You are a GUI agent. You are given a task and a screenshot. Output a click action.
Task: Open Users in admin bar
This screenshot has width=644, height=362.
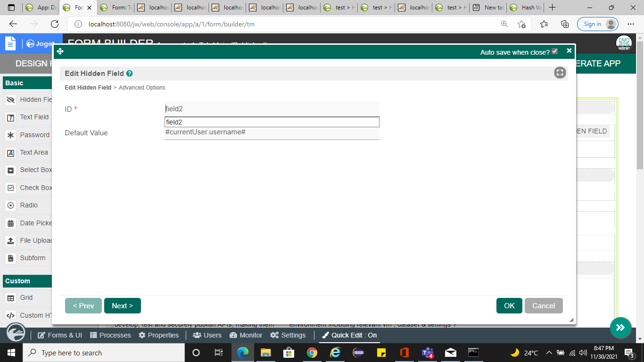point(207,335)
